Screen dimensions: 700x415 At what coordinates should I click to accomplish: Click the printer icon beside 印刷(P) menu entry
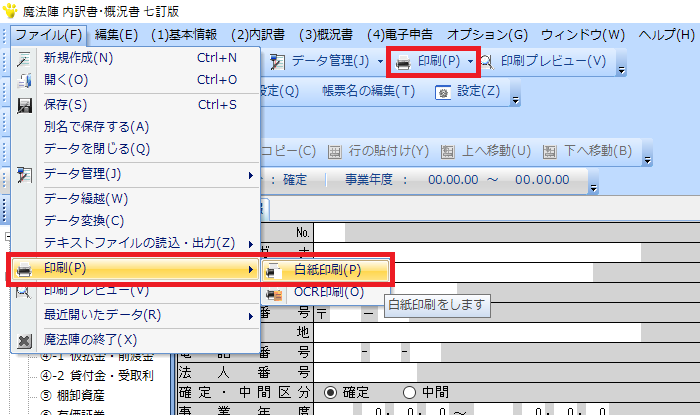24,270
